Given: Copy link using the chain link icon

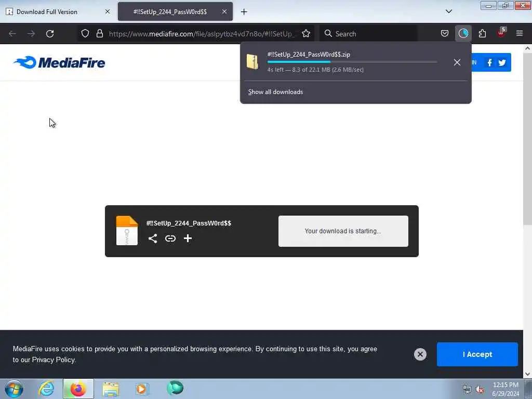Looking at the screenshot, I should coord(170,238).
